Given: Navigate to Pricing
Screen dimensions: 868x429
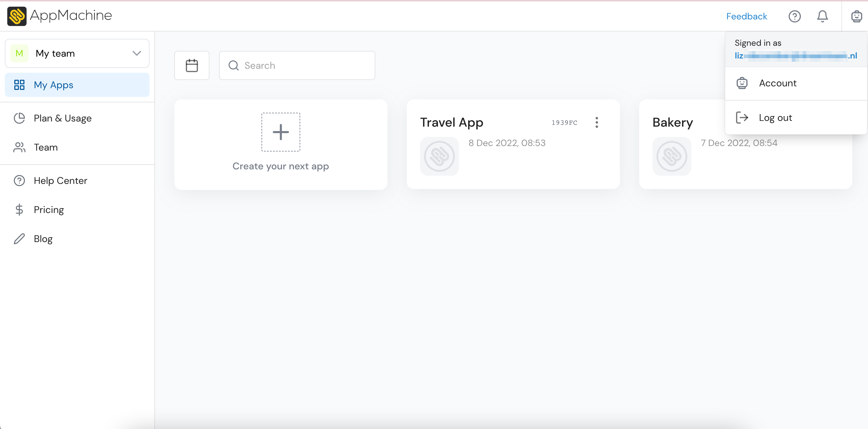Looking at the screenshot, I should coord(49,210).
